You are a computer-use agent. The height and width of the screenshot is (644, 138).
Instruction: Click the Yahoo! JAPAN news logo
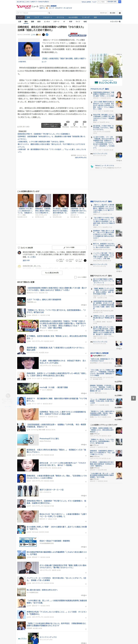[27, 7]
